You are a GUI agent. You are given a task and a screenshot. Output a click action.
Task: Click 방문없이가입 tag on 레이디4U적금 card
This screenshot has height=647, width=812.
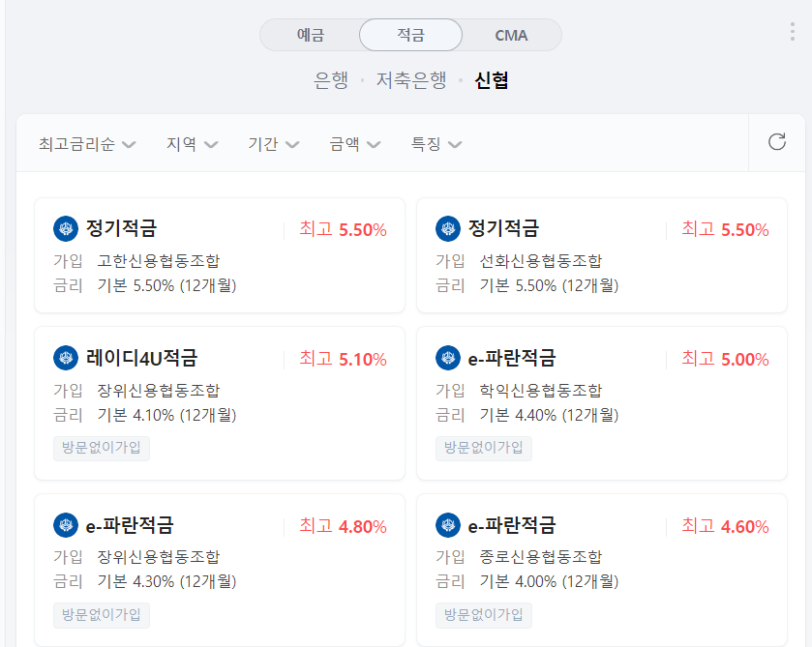coord(102,448)
